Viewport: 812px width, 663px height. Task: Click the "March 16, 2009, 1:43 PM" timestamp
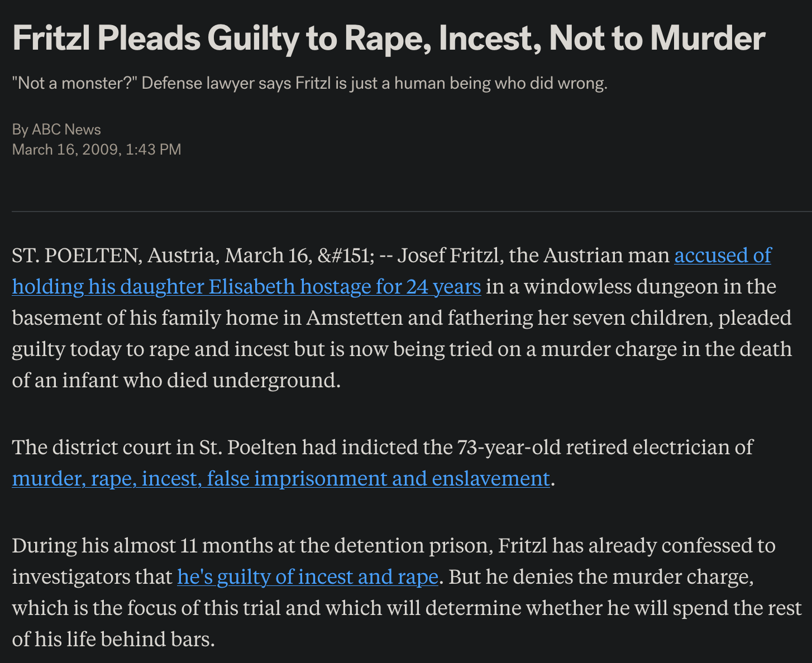pos(97,150)
